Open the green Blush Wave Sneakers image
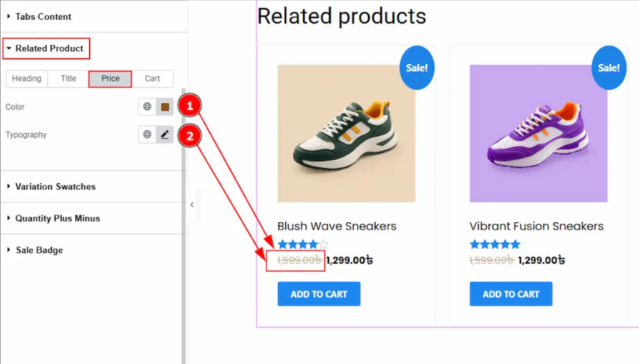639x364 pixels. (346, 133)
